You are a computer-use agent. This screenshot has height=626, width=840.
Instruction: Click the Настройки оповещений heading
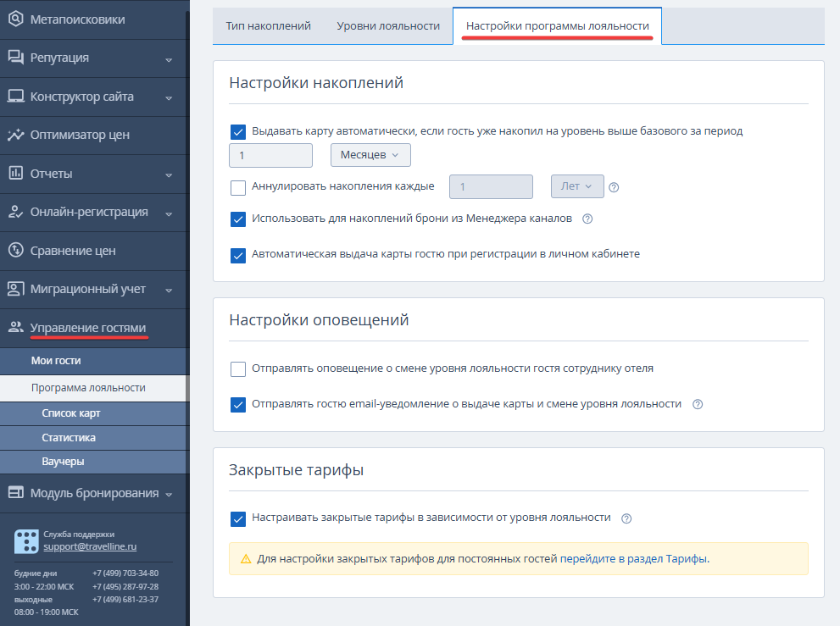tap(319, 320)
